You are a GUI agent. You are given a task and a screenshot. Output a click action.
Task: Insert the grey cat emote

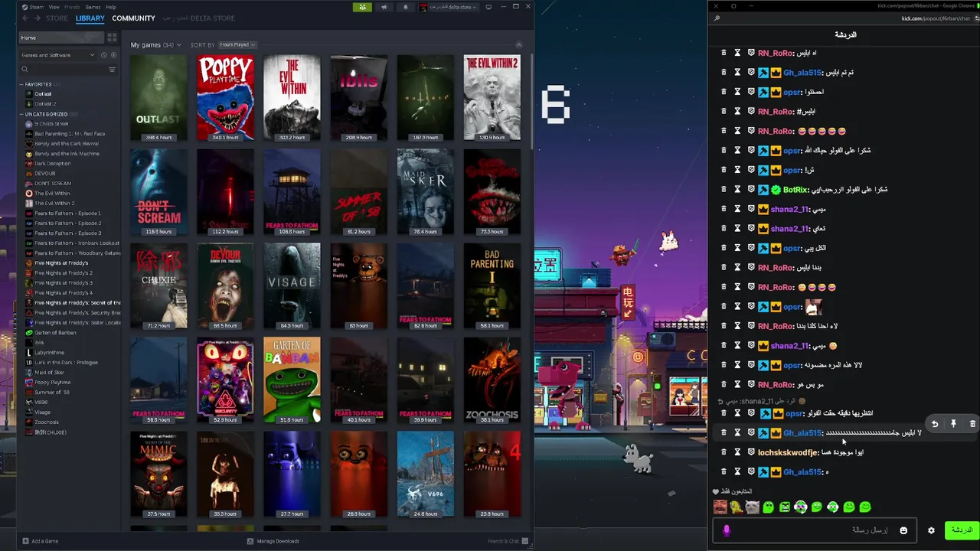click(752, 507)
